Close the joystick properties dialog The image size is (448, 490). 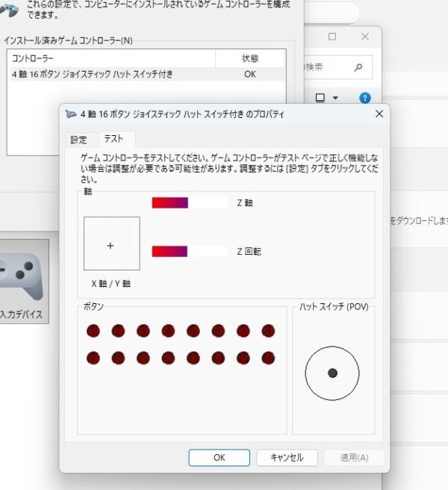click(x=379, y=114)
